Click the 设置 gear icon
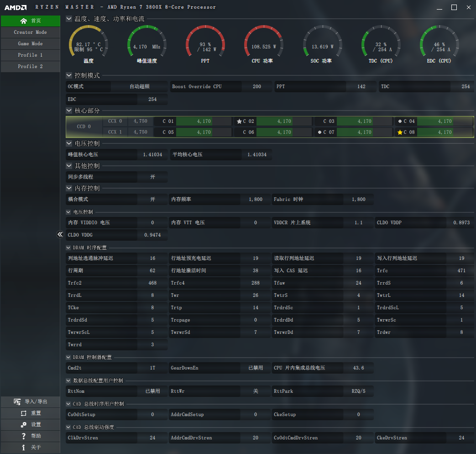 [24, 424]
